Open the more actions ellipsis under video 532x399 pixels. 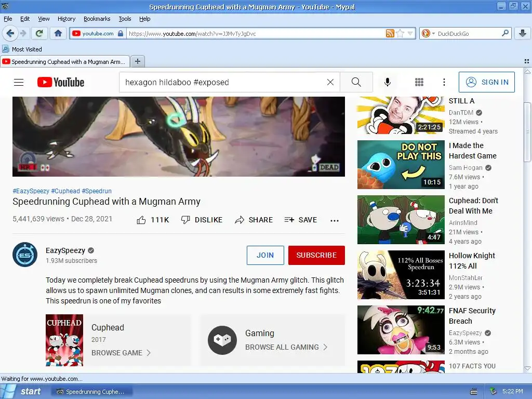coord(335,220)
